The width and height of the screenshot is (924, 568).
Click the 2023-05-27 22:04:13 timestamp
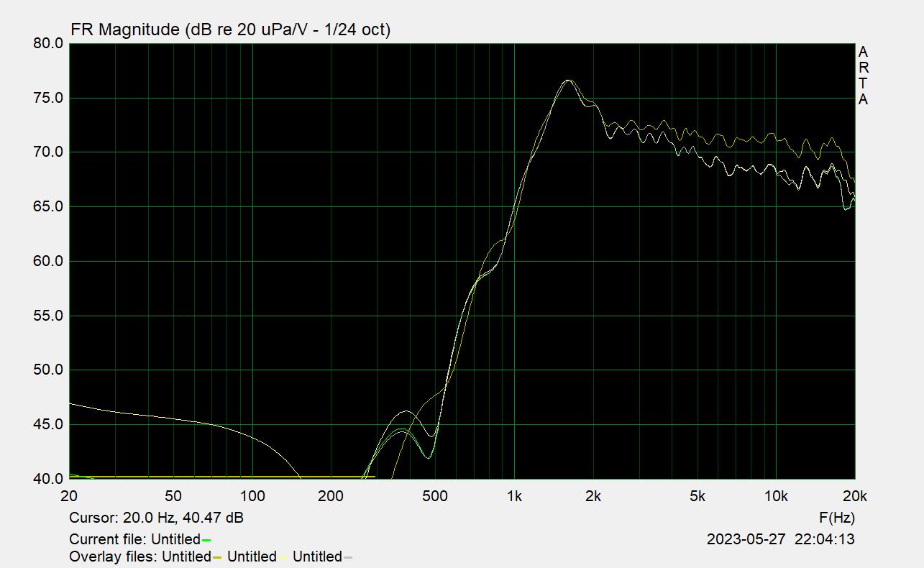click(x=781, y=539)
